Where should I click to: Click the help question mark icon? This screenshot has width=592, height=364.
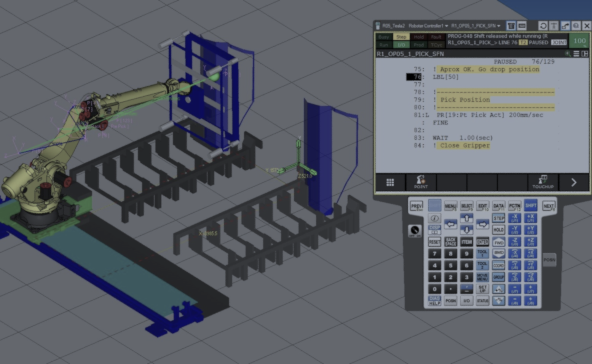[x=576, y=26]
